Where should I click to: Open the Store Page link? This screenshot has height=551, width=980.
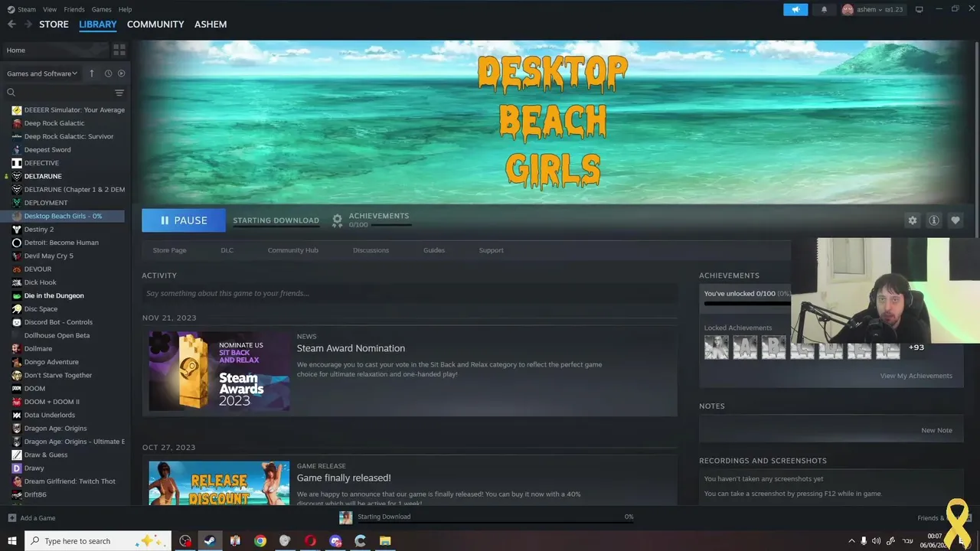[169, 250]
